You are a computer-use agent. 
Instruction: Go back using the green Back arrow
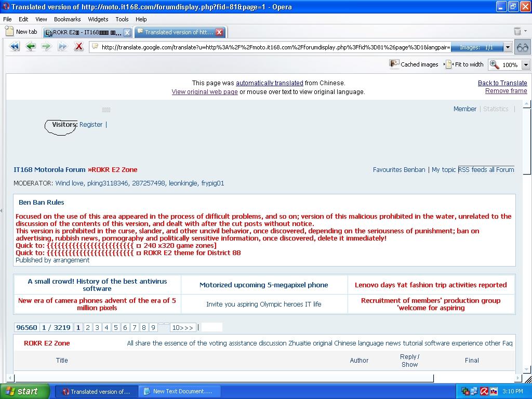(31, 46)
